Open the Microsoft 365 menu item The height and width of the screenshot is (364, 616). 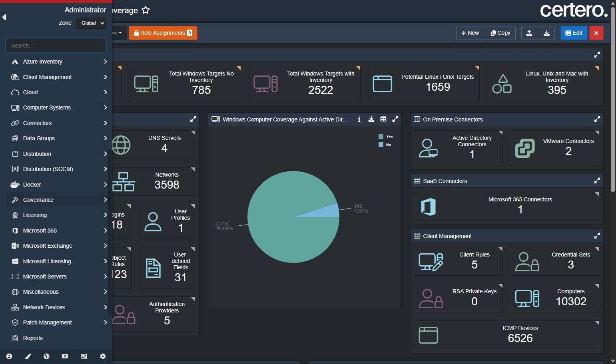(x=58, y=231)
